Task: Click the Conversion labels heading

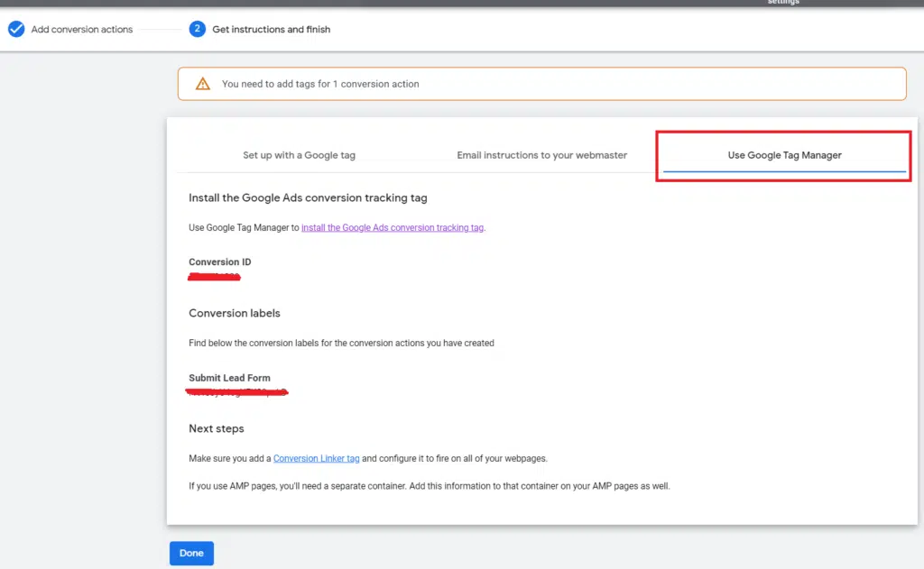Action: [x=235, y=314]
